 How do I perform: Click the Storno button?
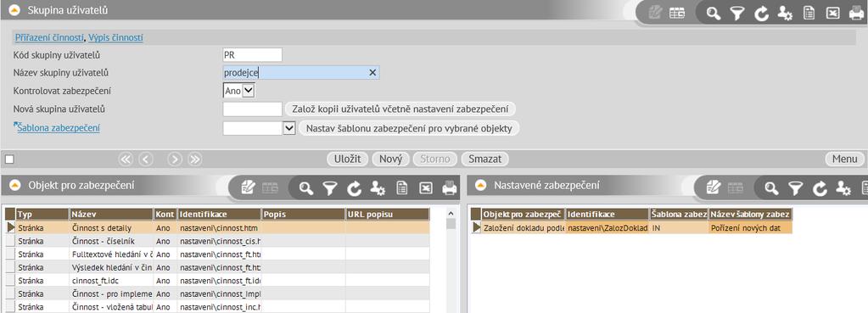pos(435,159)
